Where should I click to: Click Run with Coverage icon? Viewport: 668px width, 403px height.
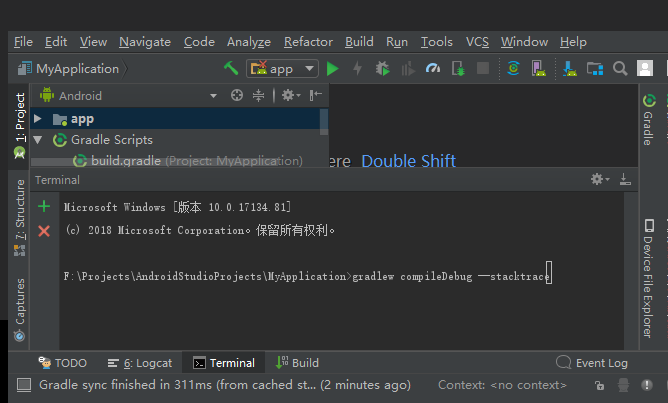pyautogui.click(x=408, y=69)
